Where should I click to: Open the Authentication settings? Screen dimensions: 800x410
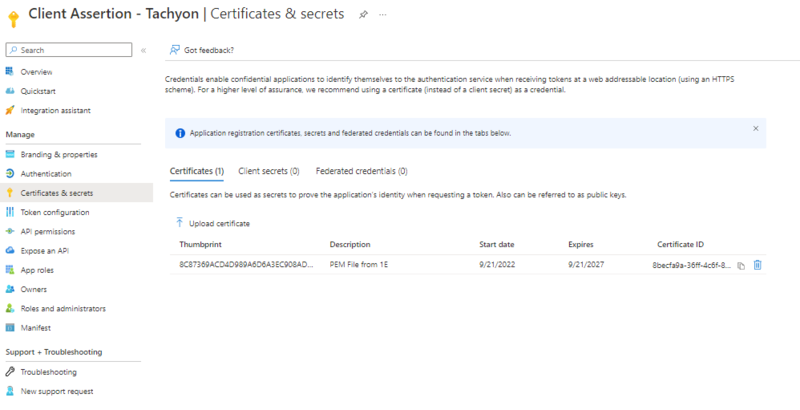click(46, 173)
